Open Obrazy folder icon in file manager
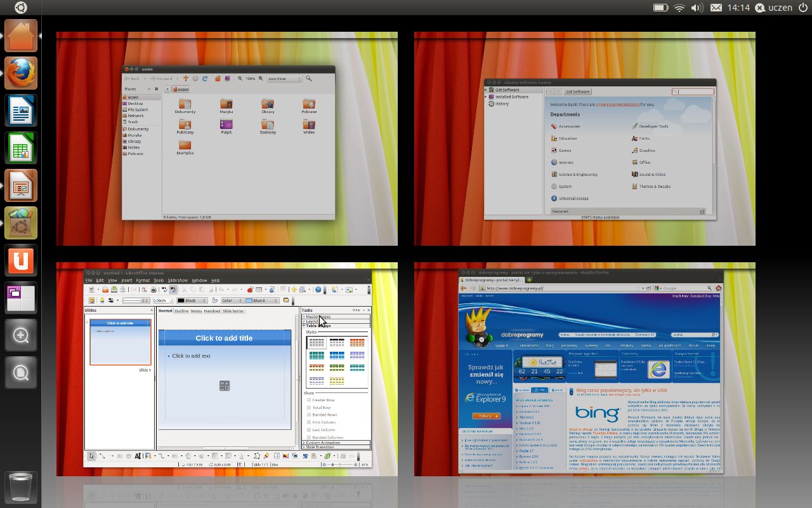812x508 pixels. coord(268,106)
